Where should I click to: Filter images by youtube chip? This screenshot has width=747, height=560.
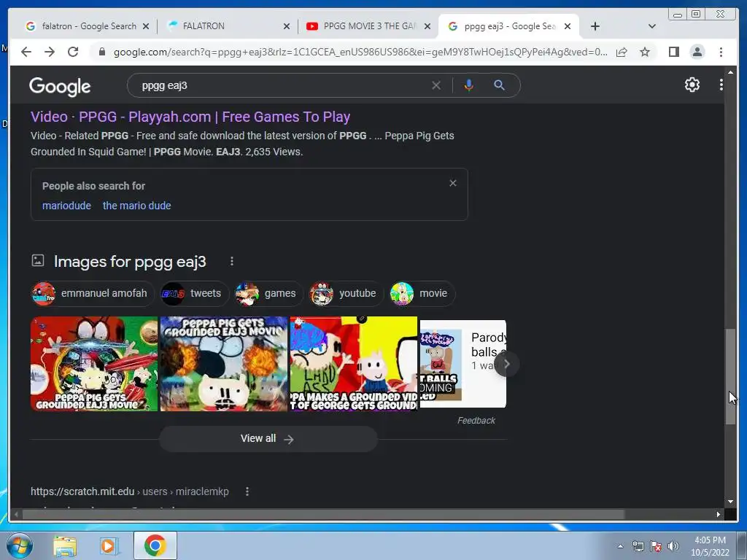click(x=346, y=293)
